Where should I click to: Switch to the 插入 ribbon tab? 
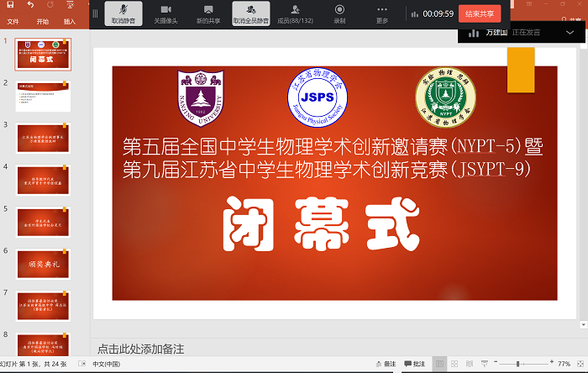(70, 22)
